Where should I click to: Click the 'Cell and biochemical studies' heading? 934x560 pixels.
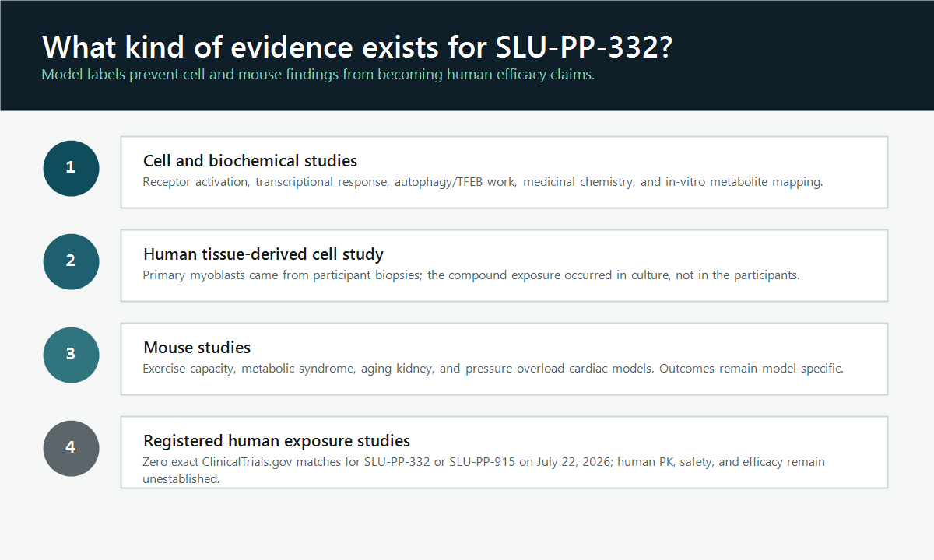pos(250,161)
